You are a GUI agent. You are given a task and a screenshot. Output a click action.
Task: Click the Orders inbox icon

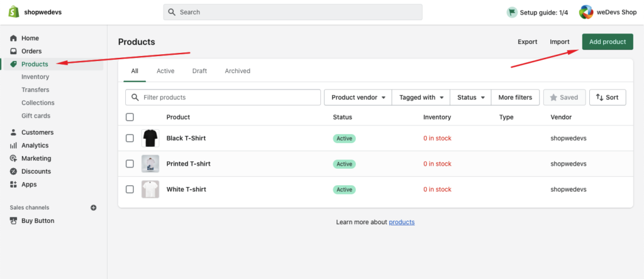pyautogui.click(x=13, y=51)
